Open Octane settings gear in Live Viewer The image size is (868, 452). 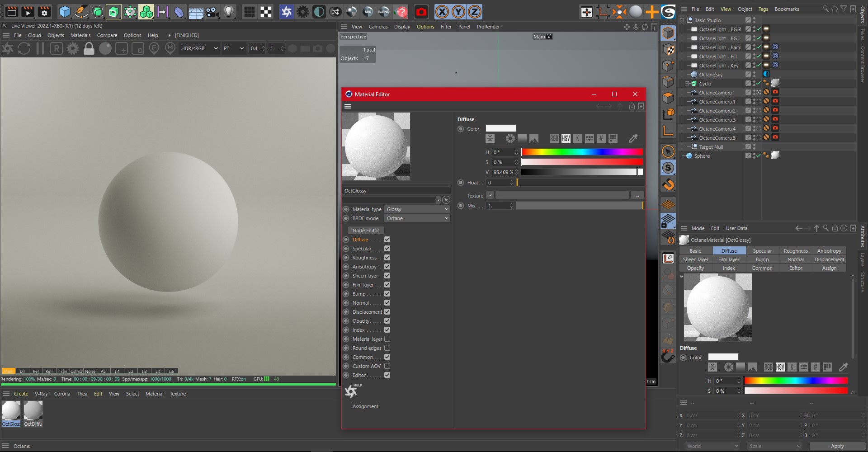coord(73,48)
